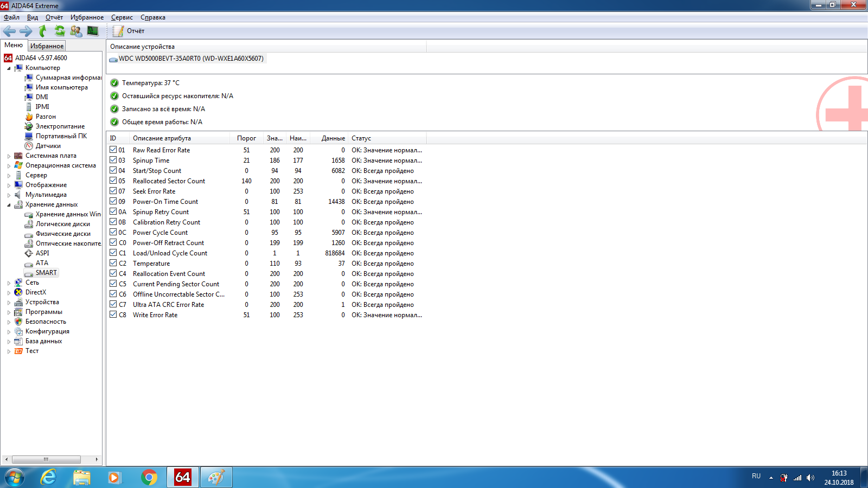Sort by Порог column header
This screenshot has width=868, height=488.
click(246, 138)
